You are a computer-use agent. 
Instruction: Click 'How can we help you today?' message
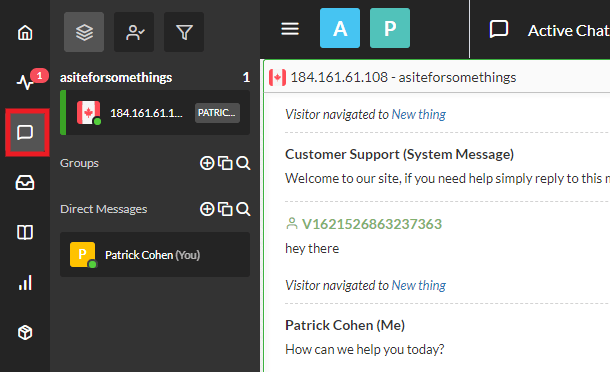point(365,349)
